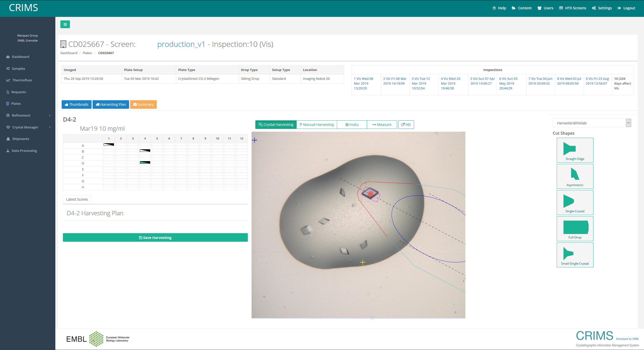The image size is (644, 350).
Task: Expand the Refinement sidebar section
Action: click(21, 115)
